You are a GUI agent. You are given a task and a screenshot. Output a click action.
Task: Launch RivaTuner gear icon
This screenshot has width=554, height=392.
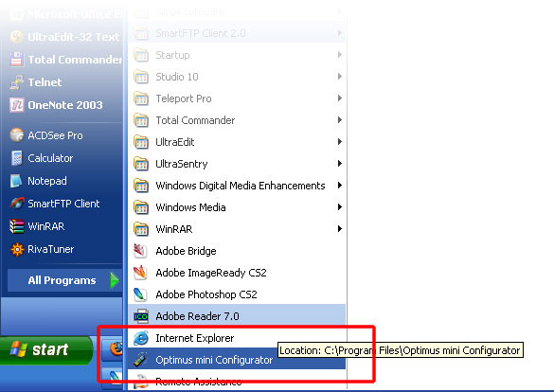coord(17,249)
